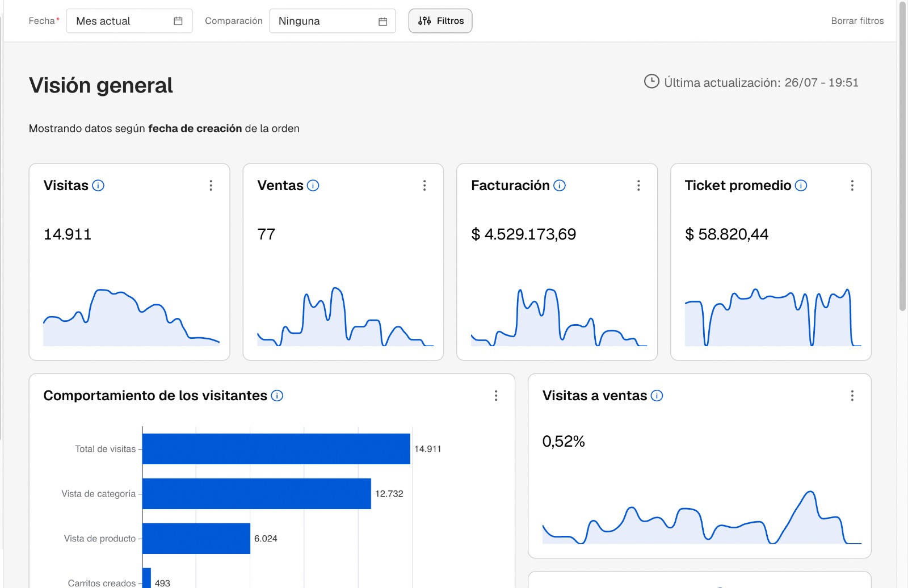Open info tooltip for Comportamiento de los visitantes
The width and height of the screenshot is (908, 588).
(277, 396)
